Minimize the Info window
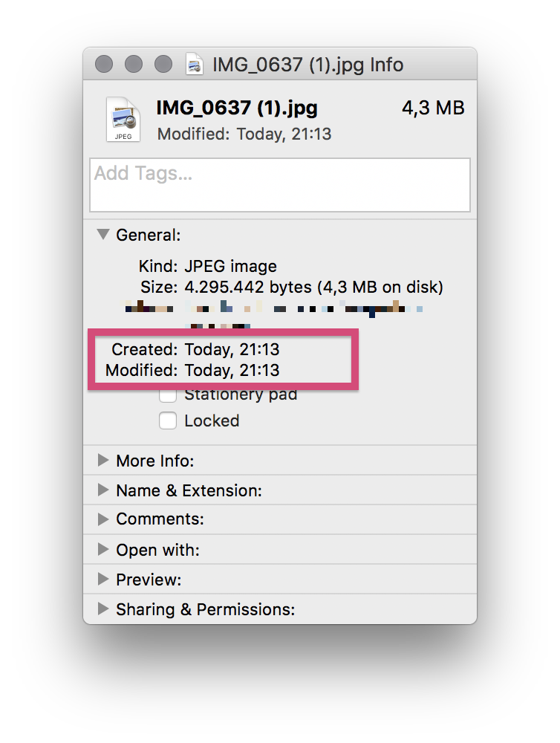This screenshot has width=560, height=743. [x=134, y=65]
